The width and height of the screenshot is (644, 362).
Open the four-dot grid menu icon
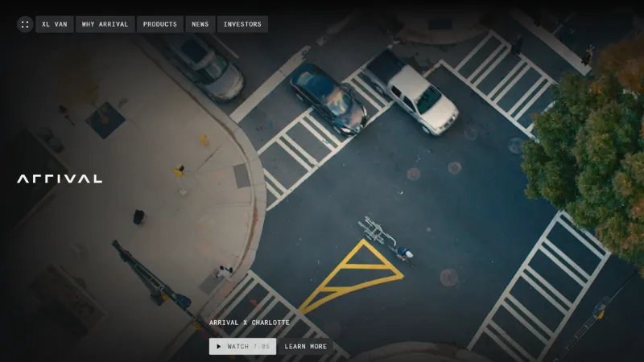(x=25, y=24)
